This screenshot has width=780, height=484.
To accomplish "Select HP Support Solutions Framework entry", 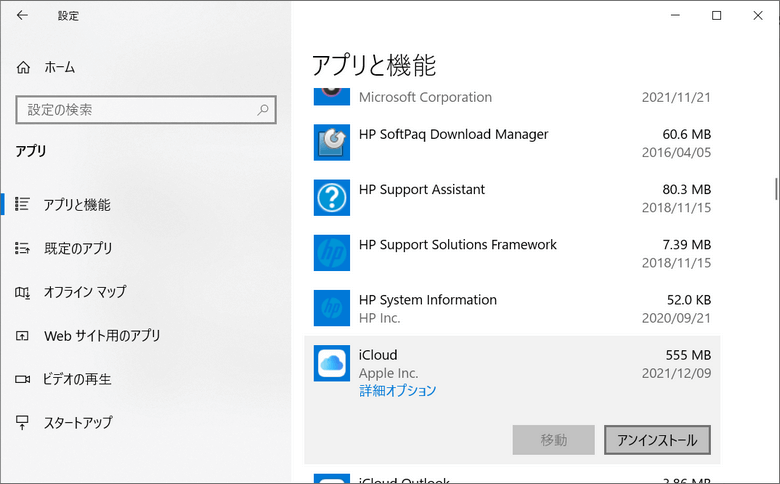I will pos(512,253).
